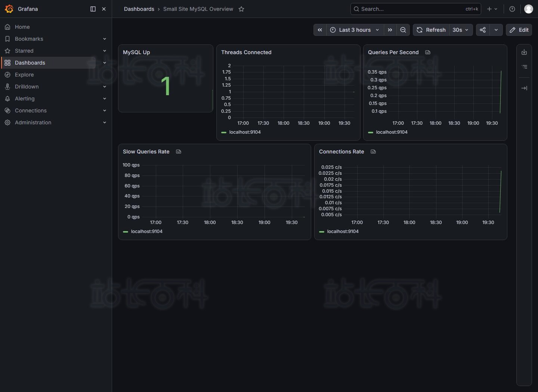Toggle localhost:9104 series in Threads Connected legend
Viewport: 538px width, 392px height.
pyautogui.click(x=245, y=132)
